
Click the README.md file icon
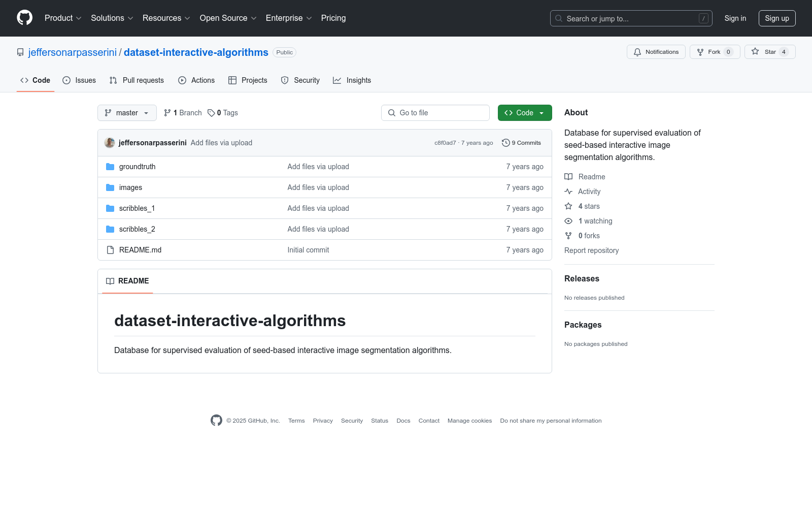[110, 250]
